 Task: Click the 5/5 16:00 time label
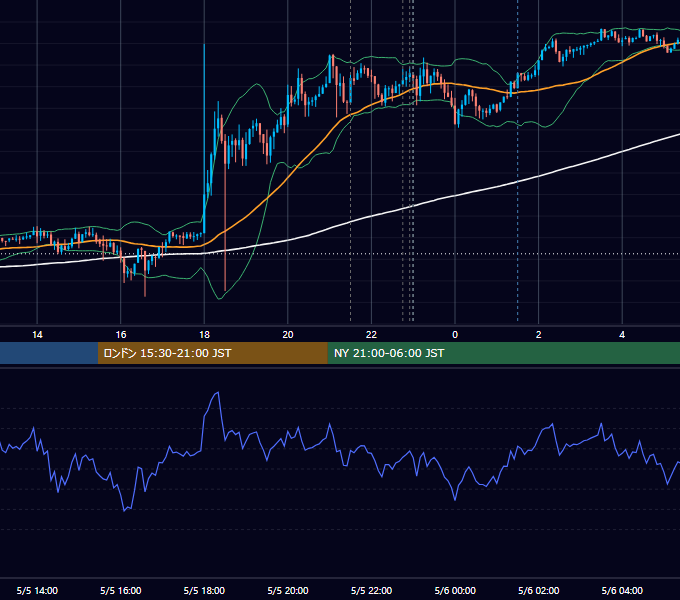121,590
